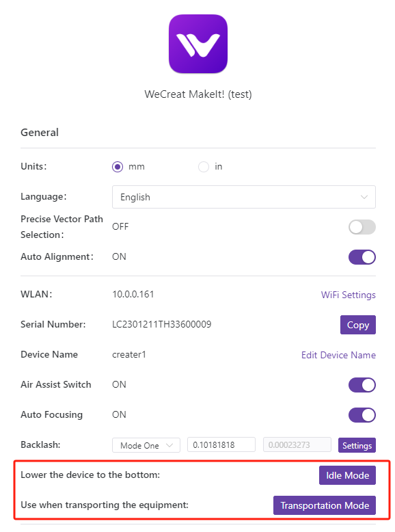Open the Language dropdown showing English

click(244, 197)
